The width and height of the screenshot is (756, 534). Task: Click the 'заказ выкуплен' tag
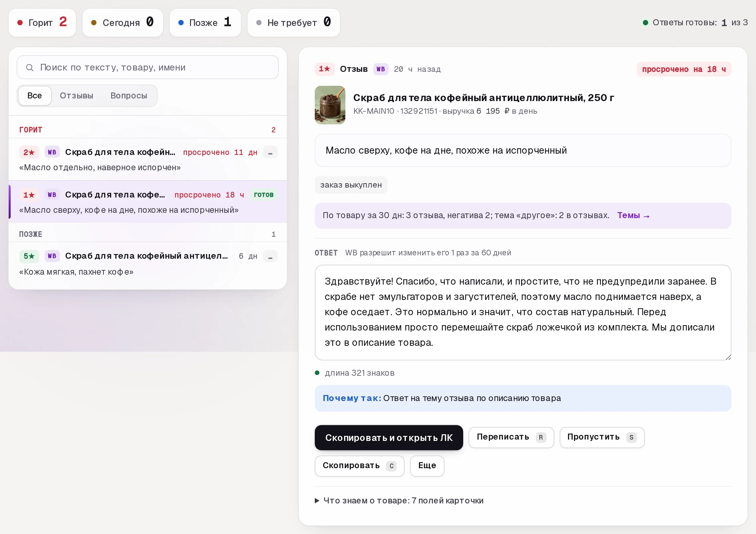click(351, 185)
